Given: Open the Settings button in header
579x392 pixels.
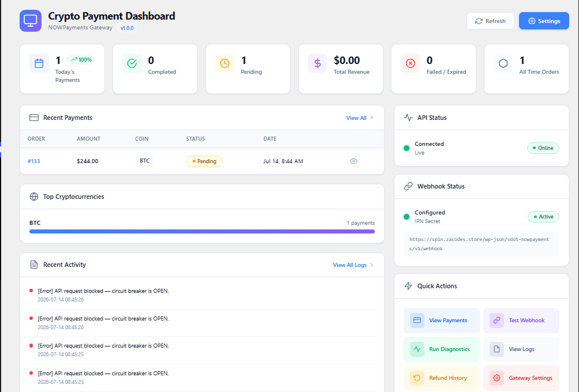Looking at the screenshot, I should (544, 21).
